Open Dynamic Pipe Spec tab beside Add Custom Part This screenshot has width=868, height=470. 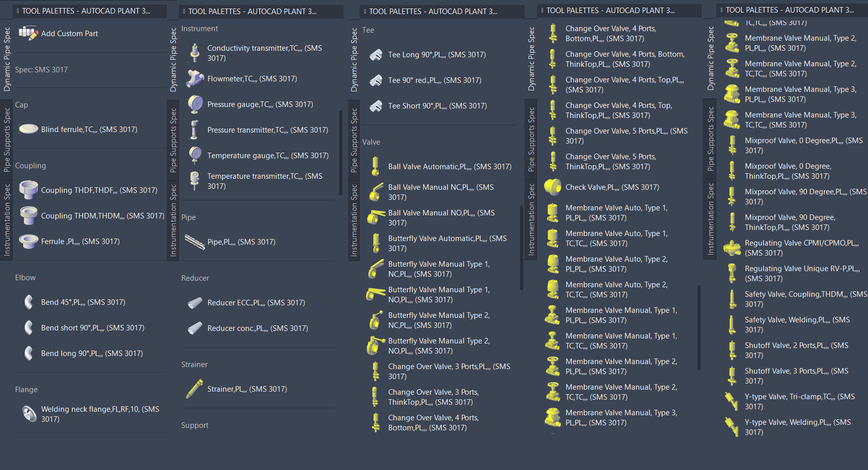7,59
